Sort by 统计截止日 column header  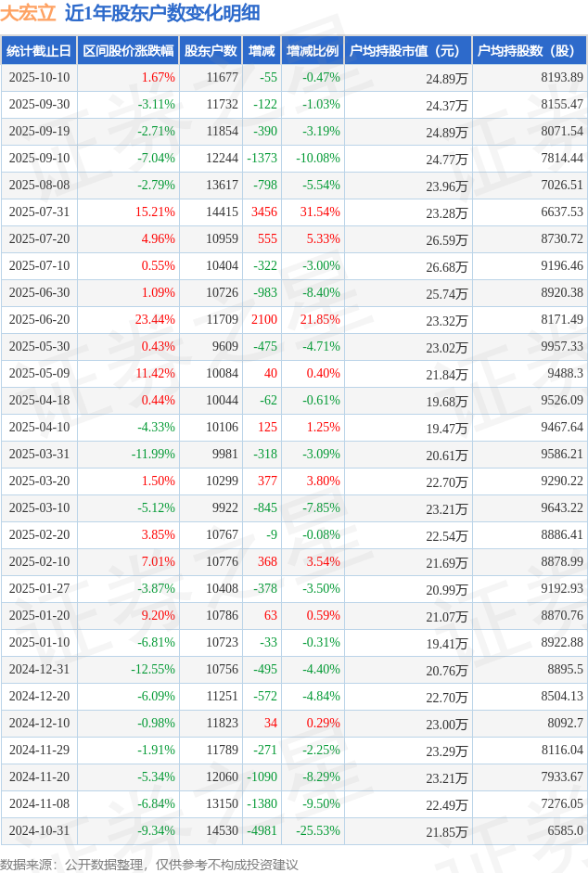pyautogui.click(x=39, y=51)
